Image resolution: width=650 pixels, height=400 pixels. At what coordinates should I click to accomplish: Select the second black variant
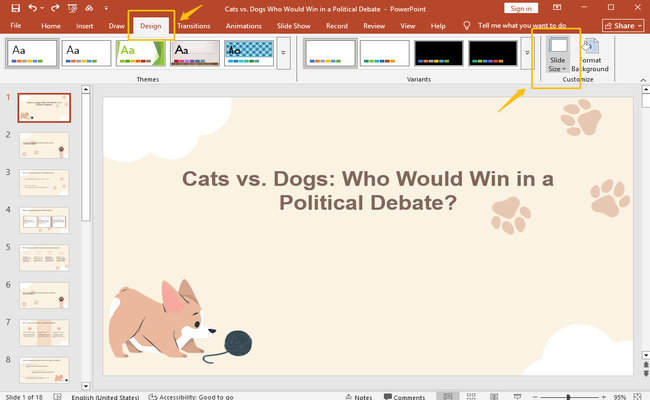click(493, 53)
